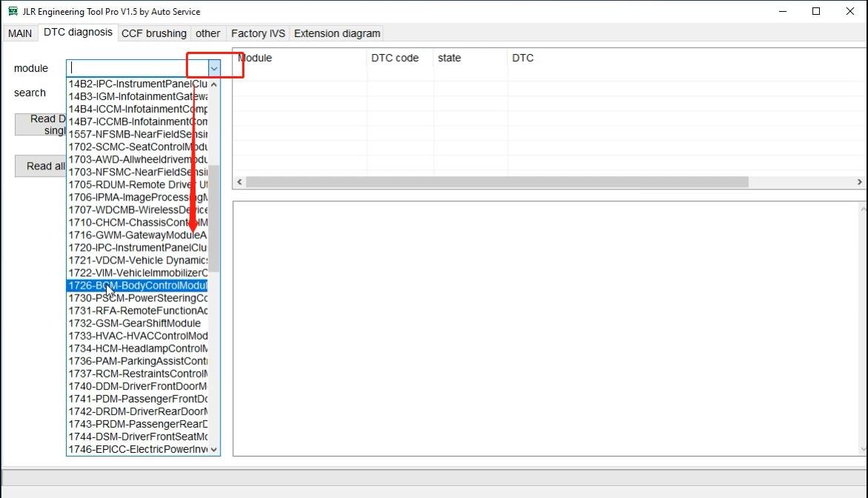Close the JLR Engineering Tool window
The image size is (868, 498).
849,11
